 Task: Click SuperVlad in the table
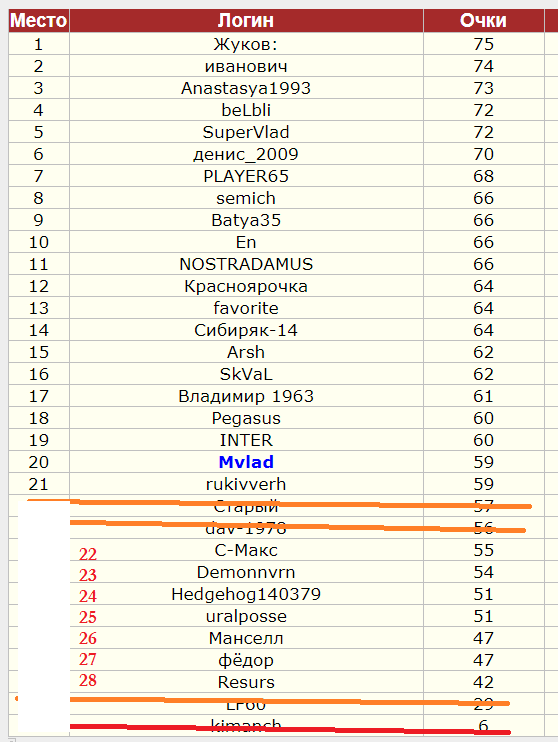[246, 132]
